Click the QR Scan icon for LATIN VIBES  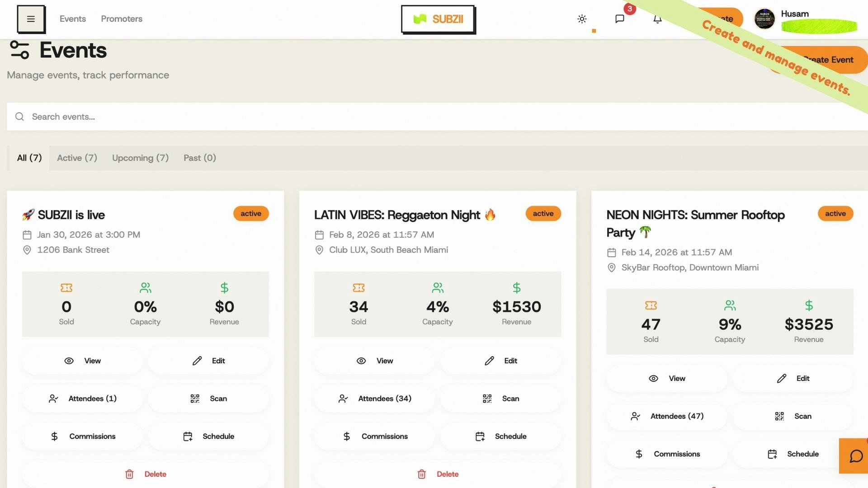[x=487, y=399]
